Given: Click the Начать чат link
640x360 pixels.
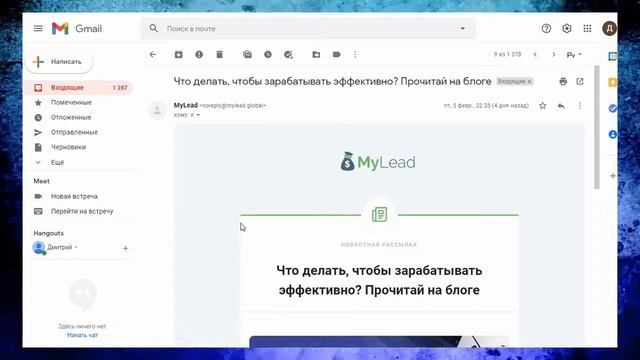Looking at the screenshot, I should [82, 335].
